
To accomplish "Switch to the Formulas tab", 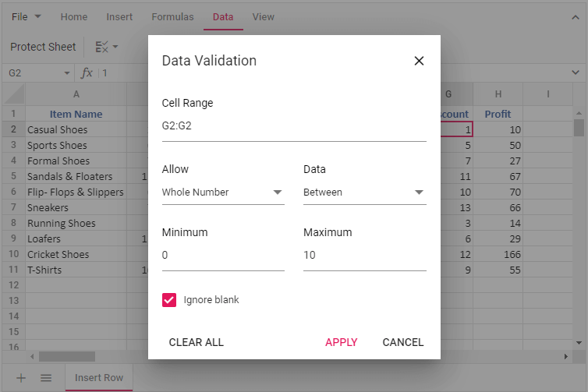I will pyautogui.click(x=172, y=16).
